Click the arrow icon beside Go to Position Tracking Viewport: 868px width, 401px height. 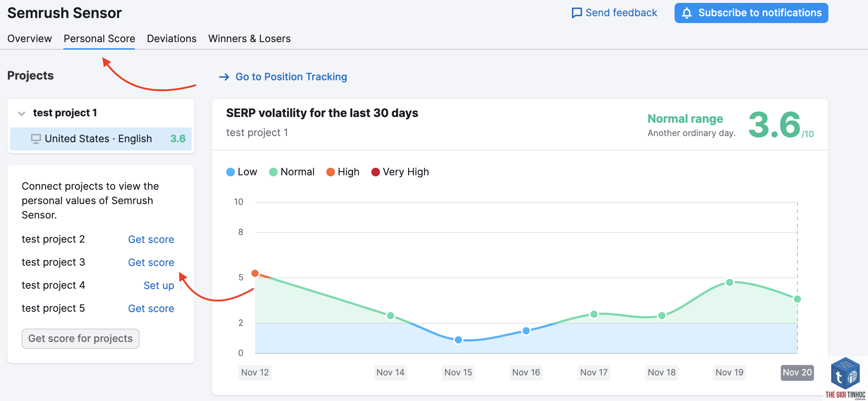[x=224, y=77]
